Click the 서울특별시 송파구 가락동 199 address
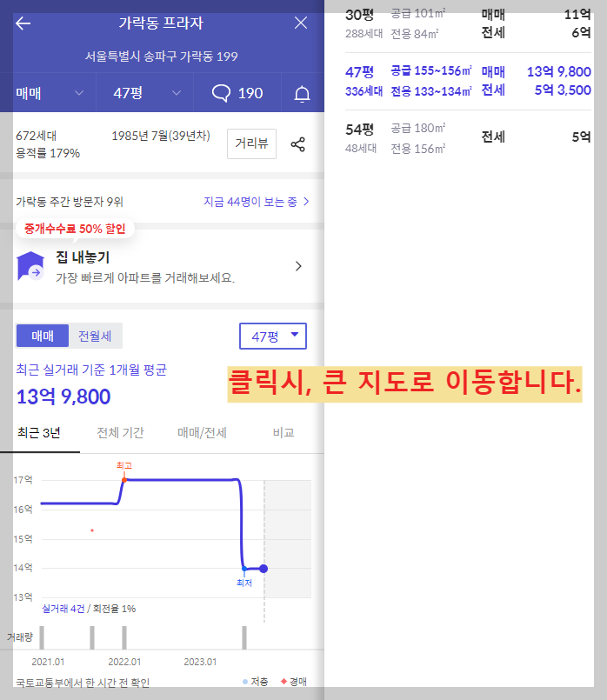The height and width of the screenshot is (700, 607). [x=161, y=57]
